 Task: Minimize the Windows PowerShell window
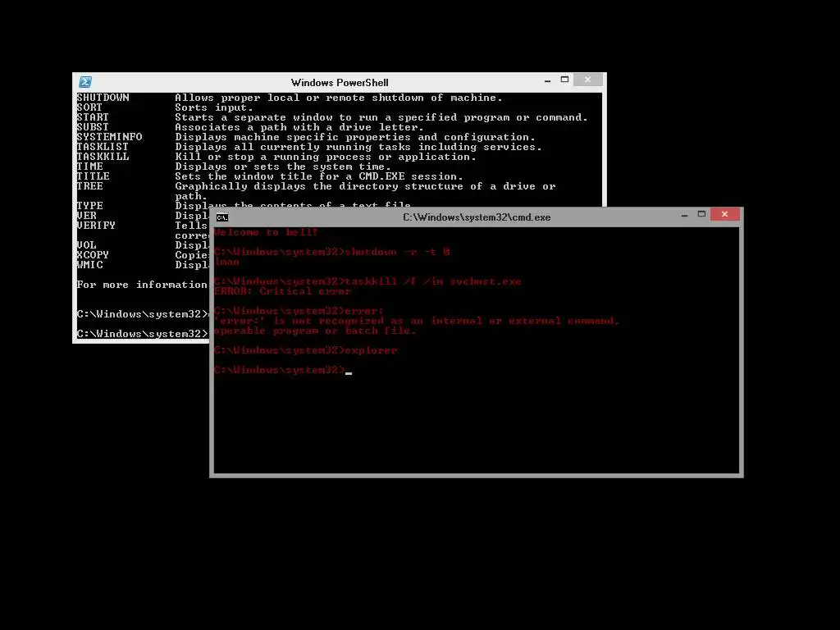coord(547,81)
